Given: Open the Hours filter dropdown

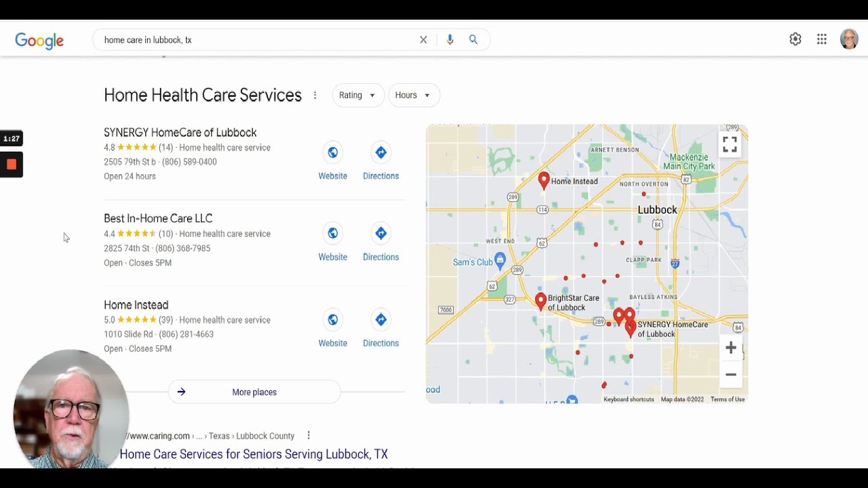Looking at the screenshot, I should click(x=414, y=96).
